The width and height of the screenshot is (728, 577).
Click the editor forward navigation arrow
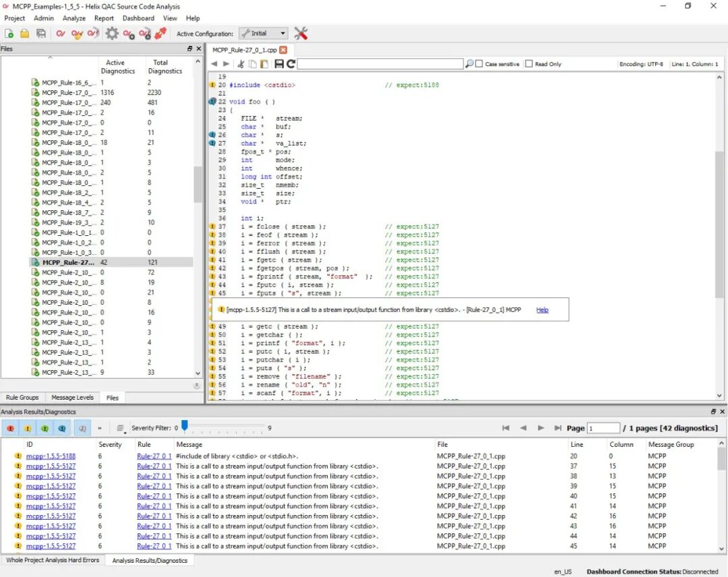click(x=226, y=64)
